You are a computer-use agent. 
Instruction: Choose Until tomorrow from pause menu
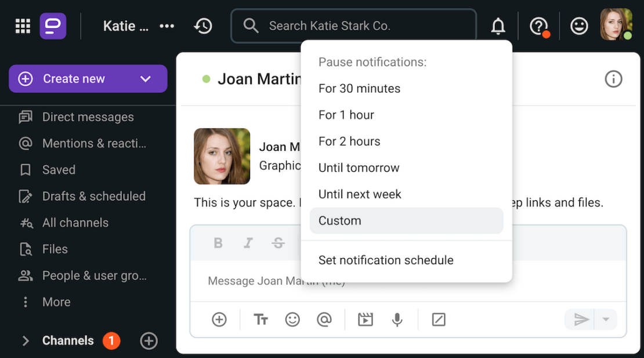pos(359,168)
